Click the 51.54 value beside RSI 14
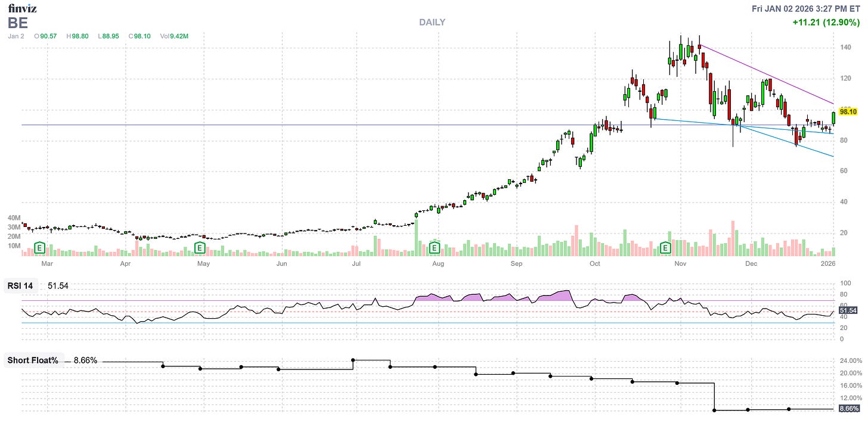The height and width of the screenshot is (423, 868). click(x=58, y=286)
